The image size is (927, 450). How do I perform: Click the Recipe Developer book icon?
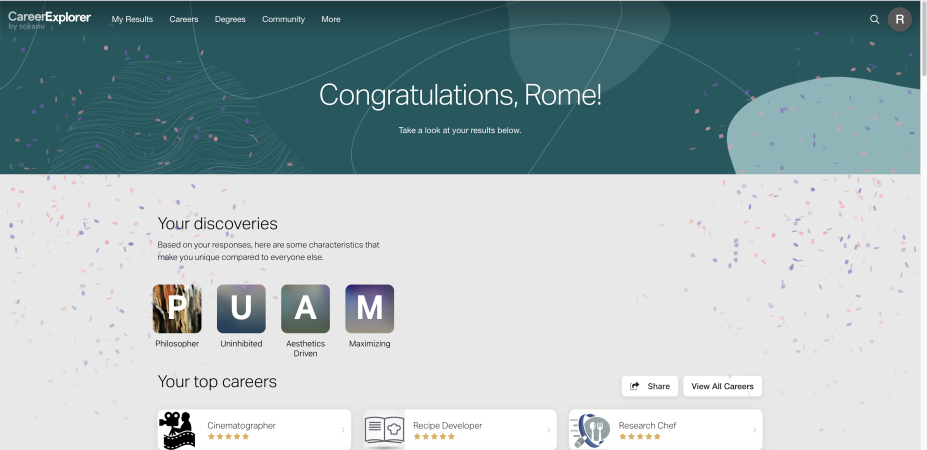click(384, 430)
